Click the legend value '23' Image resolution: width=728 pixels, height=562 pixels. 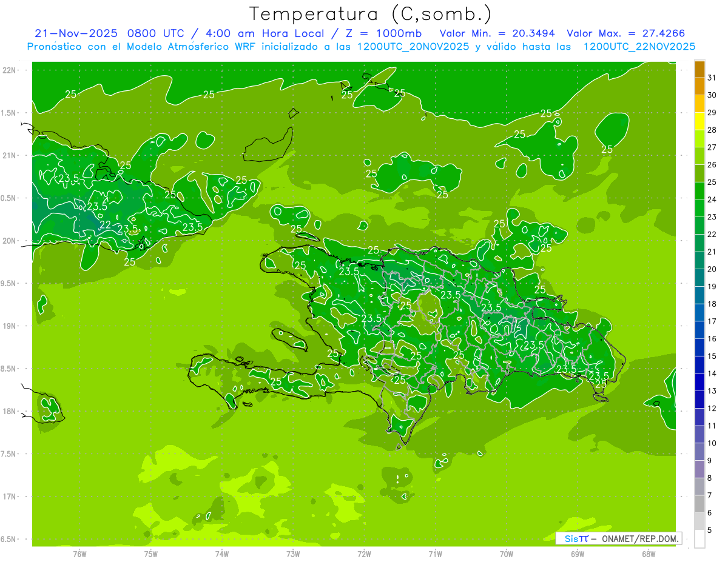point(712,216)
